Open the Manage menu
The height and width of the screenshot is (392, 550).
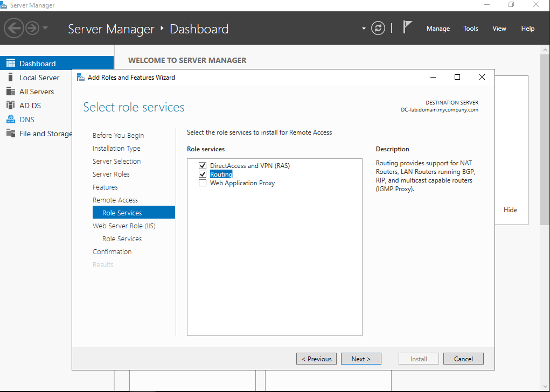coord(438,29)
